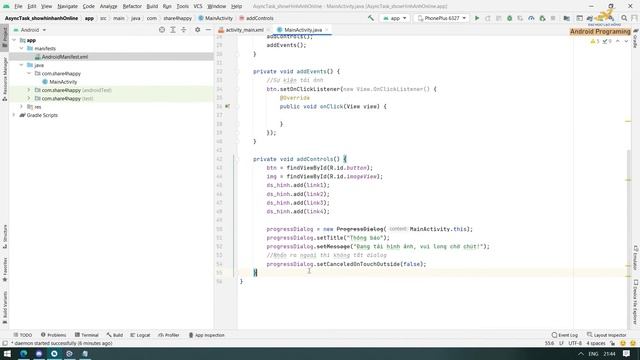Open the Refactor menu
Viewport: 640px width, 360px height.
coord(132,6)
